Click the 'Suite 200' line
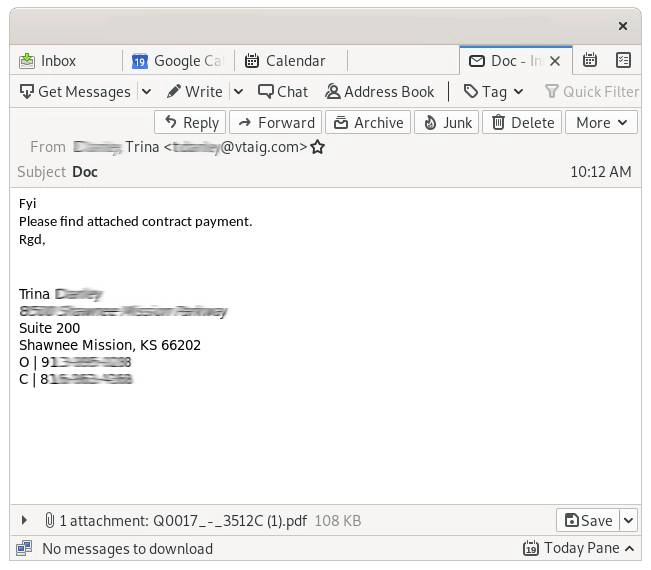 [x=49, y=328]
